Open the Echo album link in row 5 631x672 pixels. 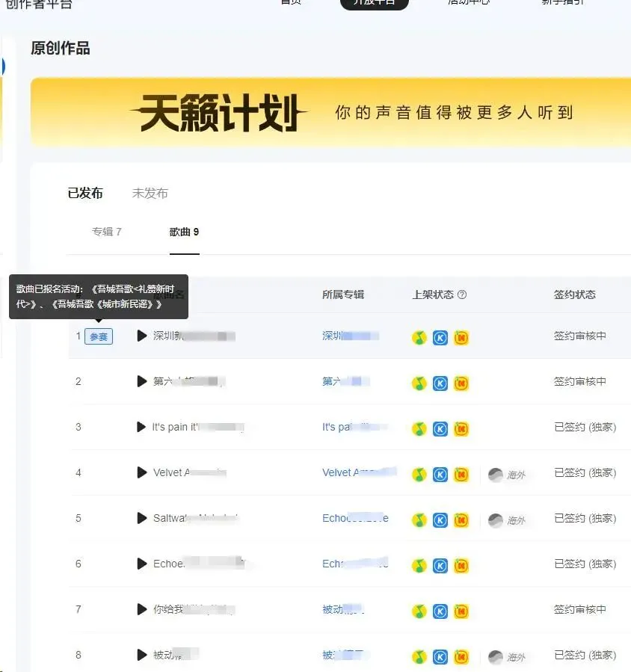tap(355, 518)
